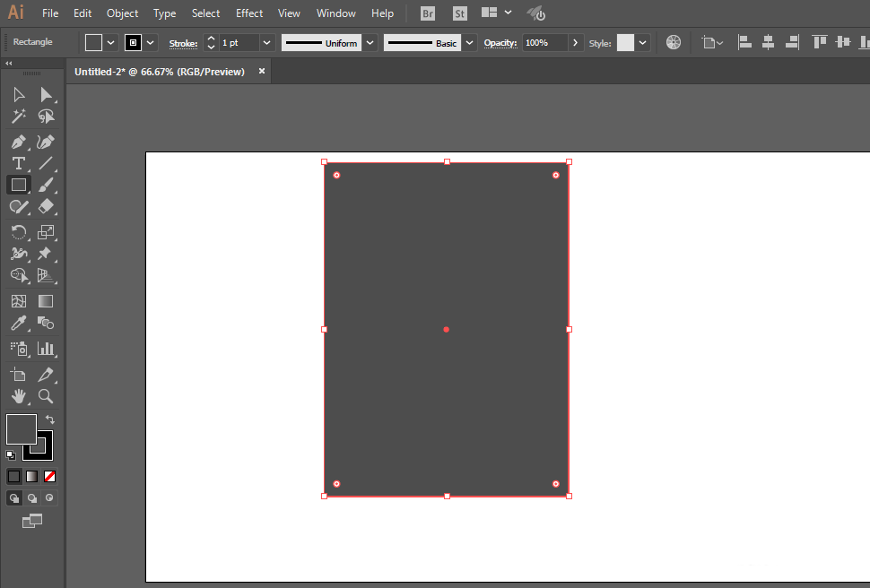Select the Slice tool
The width and height of the screenshot is (870, 588).
pyautogui.click(x=46, y=375)
